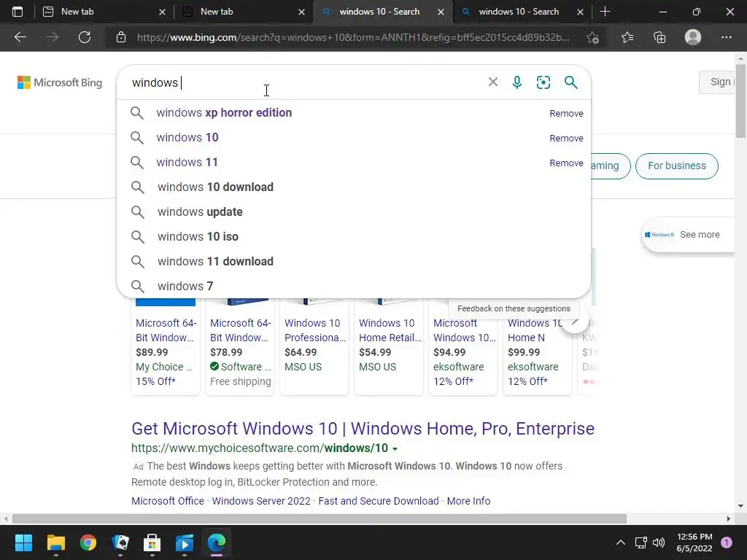
Task: Open the More Info sitelink
Action: tap(468, 501)
